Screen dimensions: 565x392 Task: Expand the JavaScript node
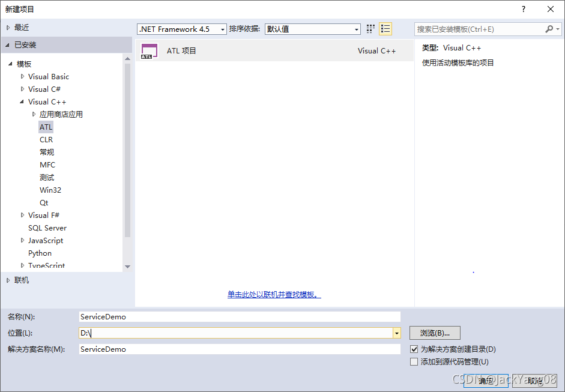coord(22,240)
